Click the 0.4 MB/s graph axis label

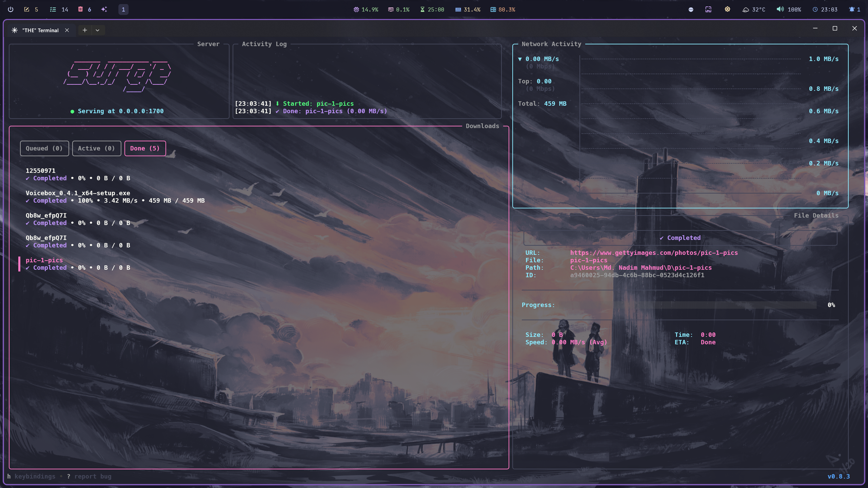(x=824, y=141)
